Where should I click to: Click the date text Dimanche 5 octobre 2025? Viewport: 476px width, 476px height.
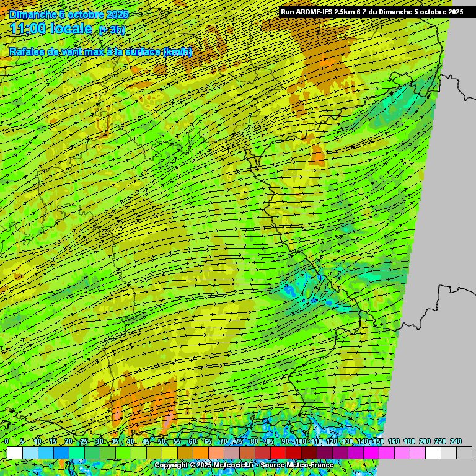(69, 14)
